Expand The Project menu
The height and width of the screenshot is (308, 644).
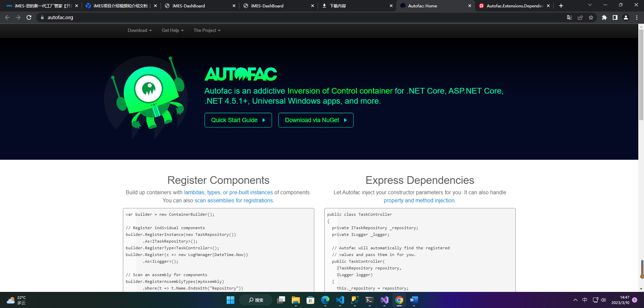pos(207,30)
